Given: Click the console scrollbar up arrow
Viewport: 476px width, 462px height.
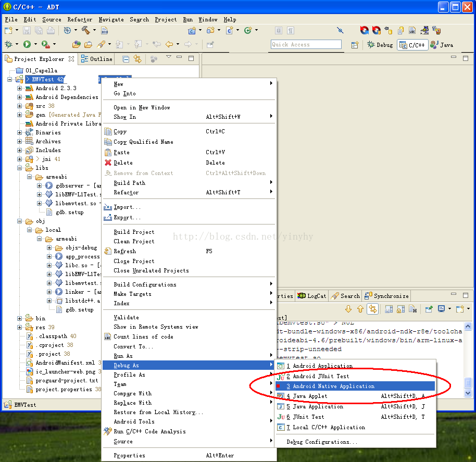Looking at the screenshot, I should pos(468,326).
